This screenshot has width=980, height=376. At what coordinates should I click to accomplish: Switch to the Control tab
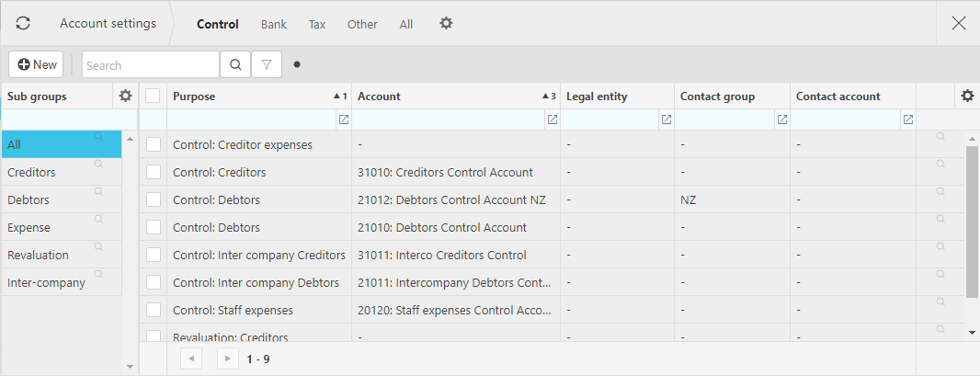click(218, 24)
